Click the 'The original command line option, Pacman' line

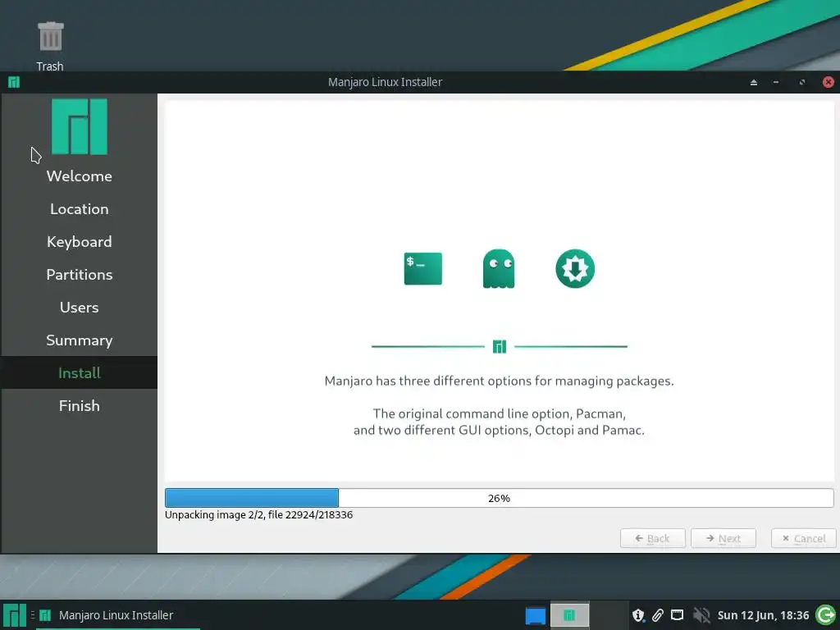coord(500,413)
